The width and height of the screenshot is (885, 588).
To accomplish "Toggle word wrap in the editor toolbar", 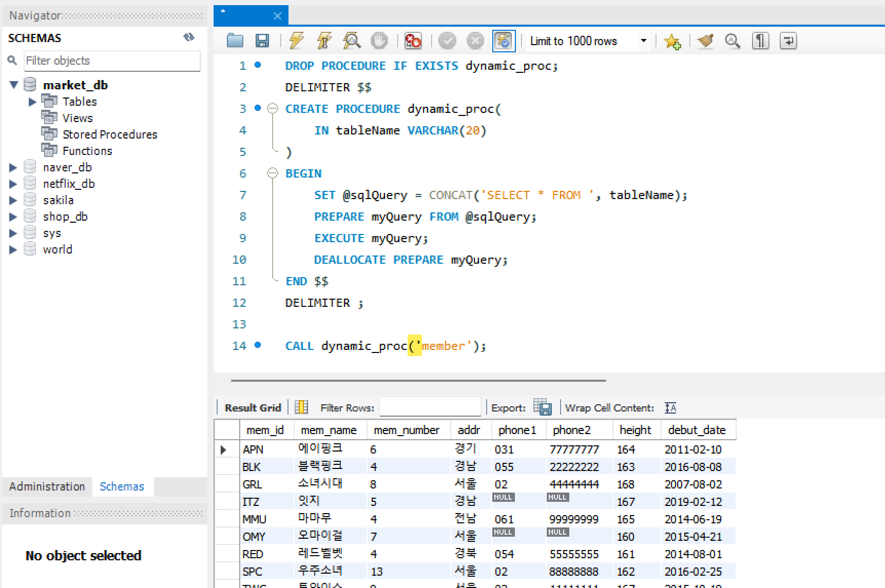I will (788, 41).
